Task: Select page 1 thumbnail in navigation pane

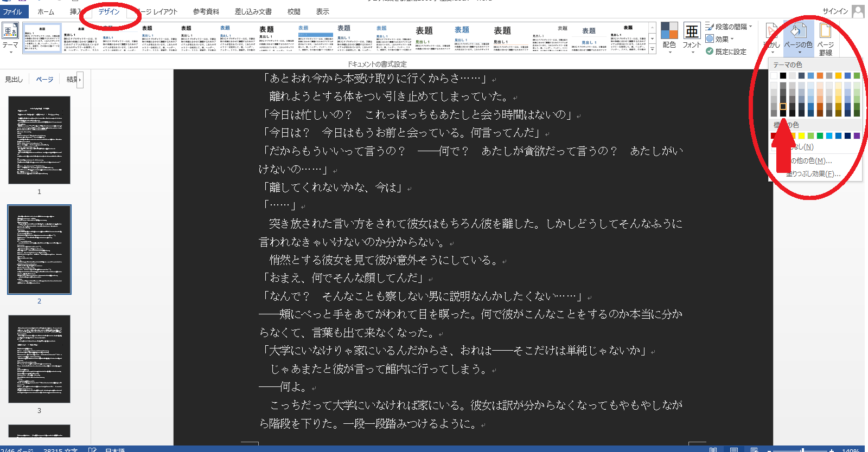Action: click(39, 140)
